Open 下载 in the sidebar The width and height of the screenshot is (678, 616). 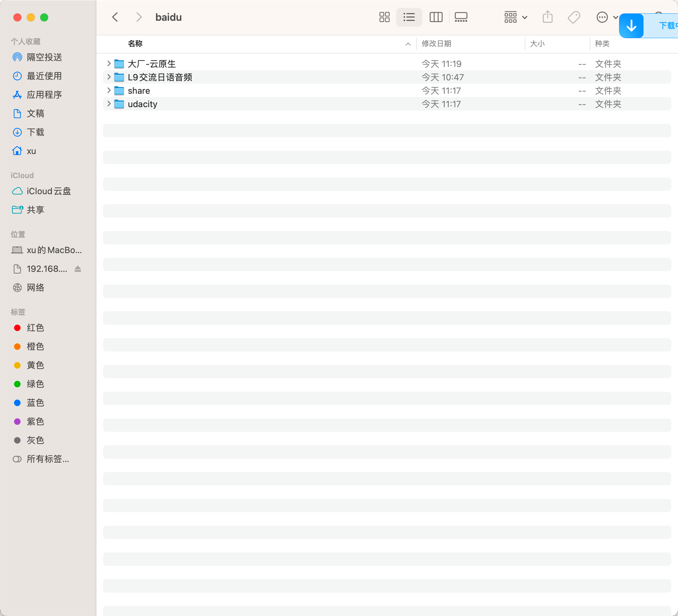tap(35, 132)
